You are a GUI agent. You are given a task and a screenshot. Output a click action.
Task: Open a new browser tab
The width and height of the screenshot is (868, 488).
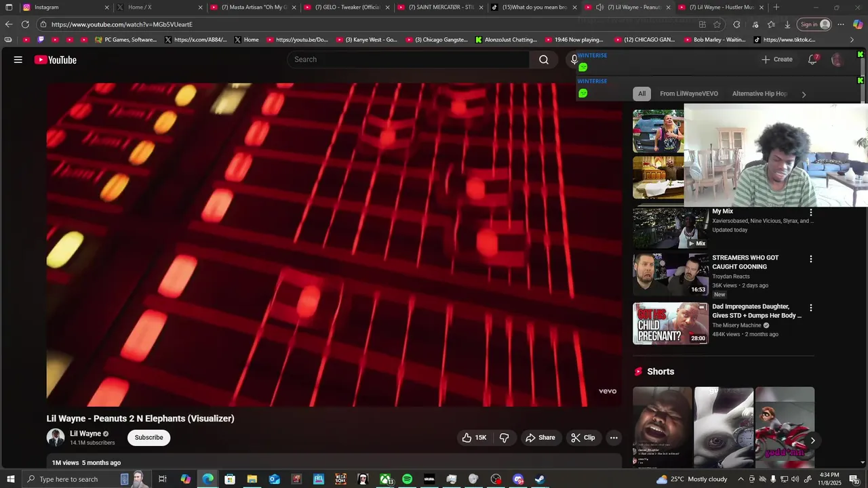(x=776, y=7)
